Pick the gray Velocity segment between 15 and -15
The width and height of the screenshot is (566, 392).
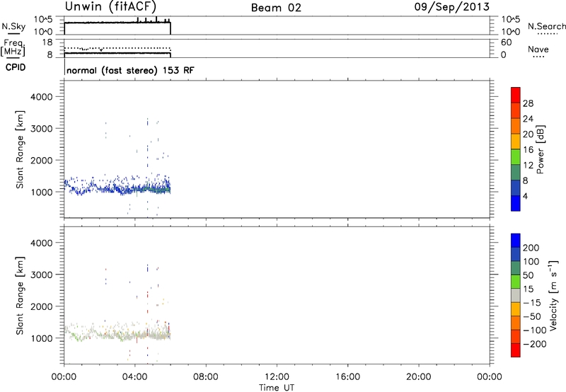click(x=516, y=295)
